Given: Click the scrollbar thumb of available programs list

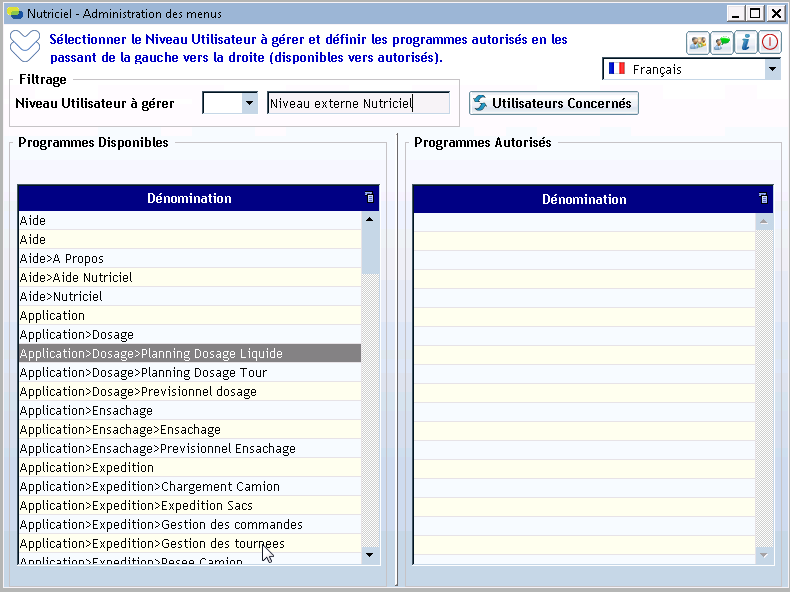Looking at the screenshot, I should pos(369,250).
